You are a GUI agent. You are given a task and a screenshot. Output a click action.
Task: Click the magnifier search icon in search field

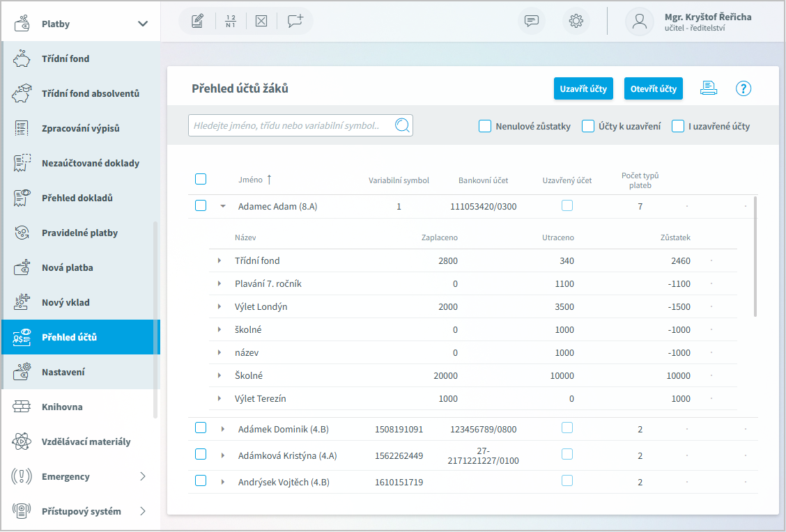(x=402, y=125)
